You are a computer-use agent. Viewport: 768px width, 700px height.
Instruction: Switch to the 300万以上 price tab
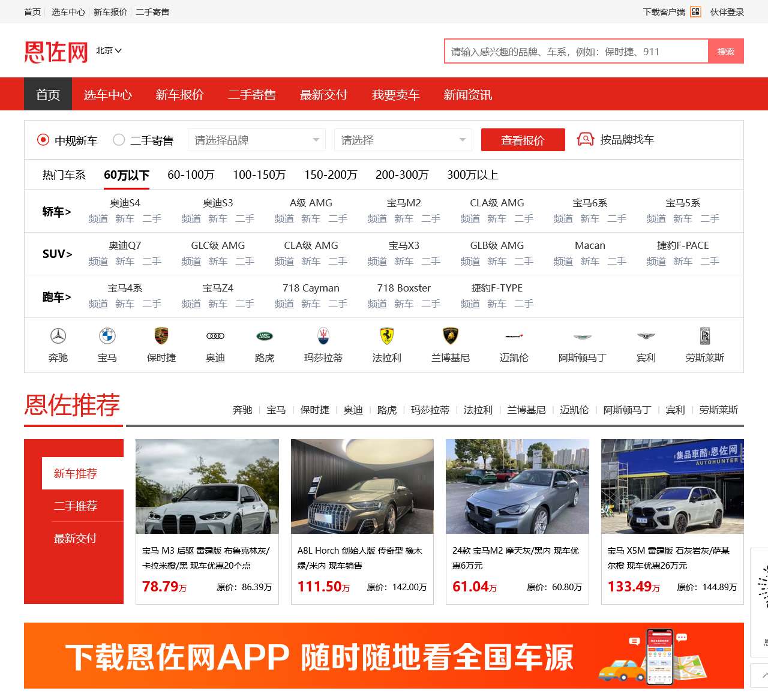click(473, 175)
